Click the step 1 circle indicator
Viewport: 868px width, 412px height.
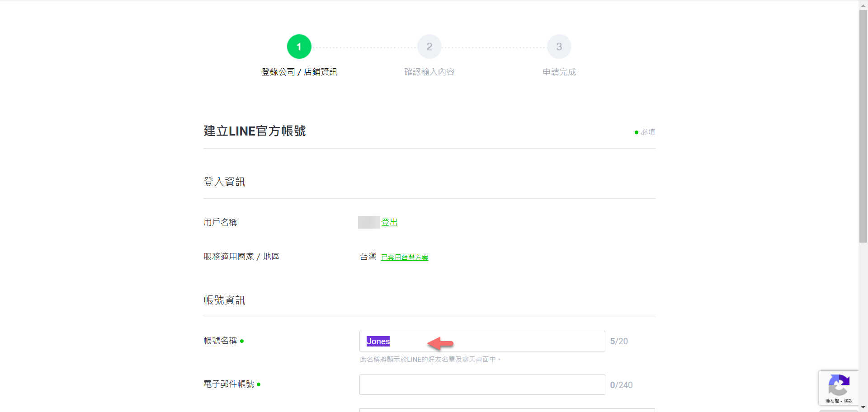(299, 47)
